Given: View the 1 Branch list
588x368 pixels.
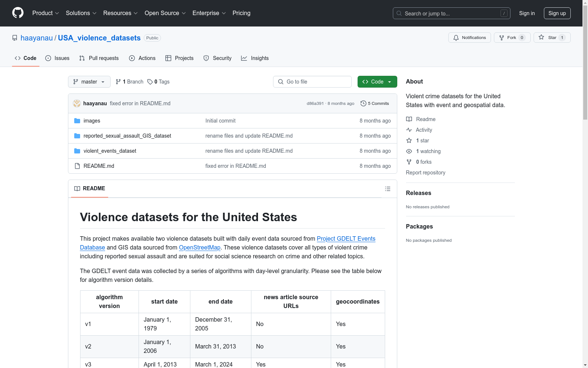Looking at the screenshot, I should click(129, 82).
